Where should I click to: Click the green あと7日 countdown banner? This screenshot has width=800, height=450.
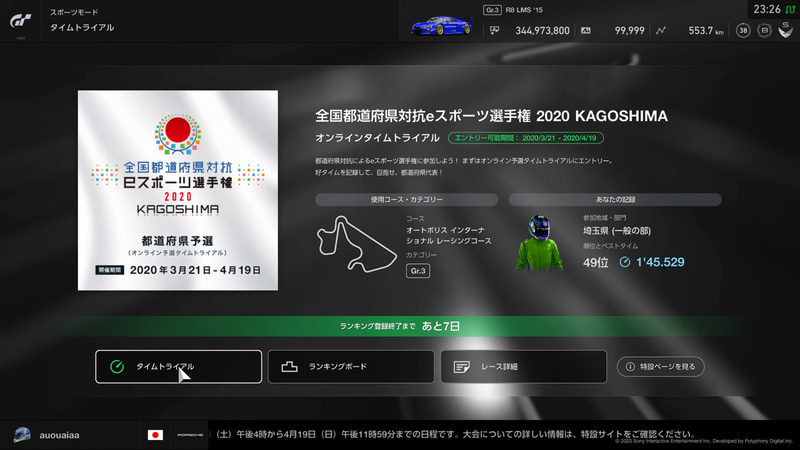point(400,326)
